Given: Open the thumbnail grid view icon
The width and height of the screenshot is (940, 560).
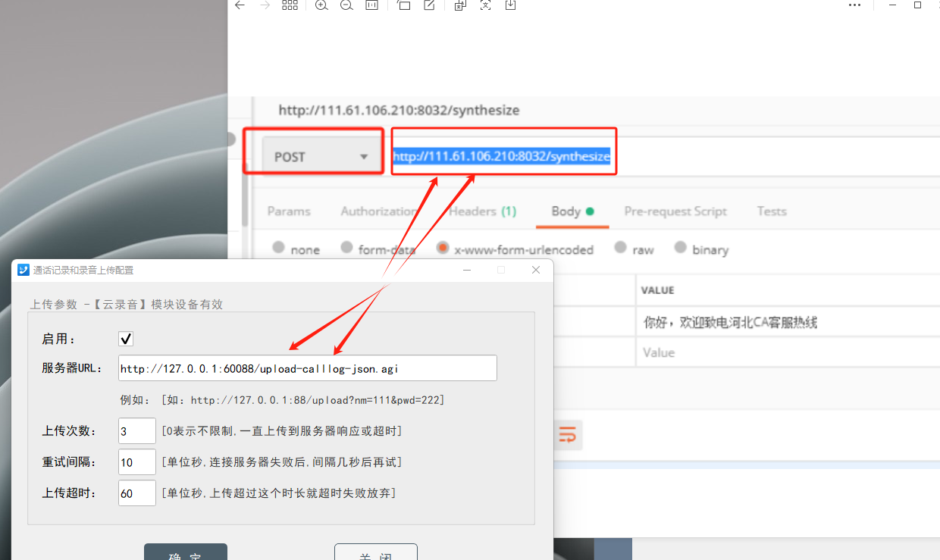Looking at the screenshot, I should [290, 5].
